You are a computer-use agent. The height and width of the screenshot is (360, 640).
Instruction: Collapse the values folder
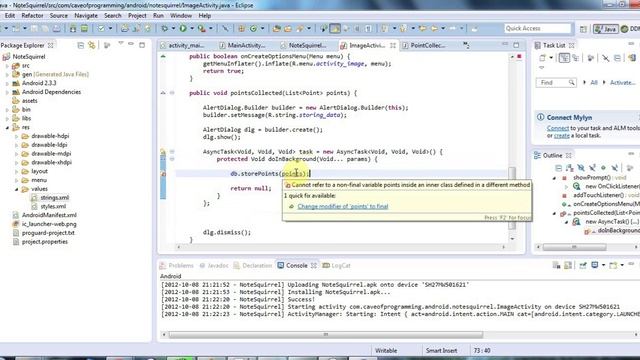(x=16, y=189)
